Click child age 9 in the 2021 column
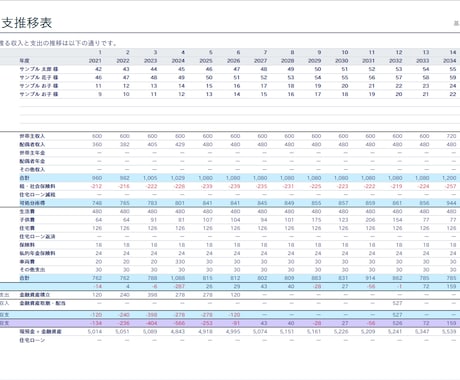The width and height of the screenshot is (460, 380). (100, 94)
